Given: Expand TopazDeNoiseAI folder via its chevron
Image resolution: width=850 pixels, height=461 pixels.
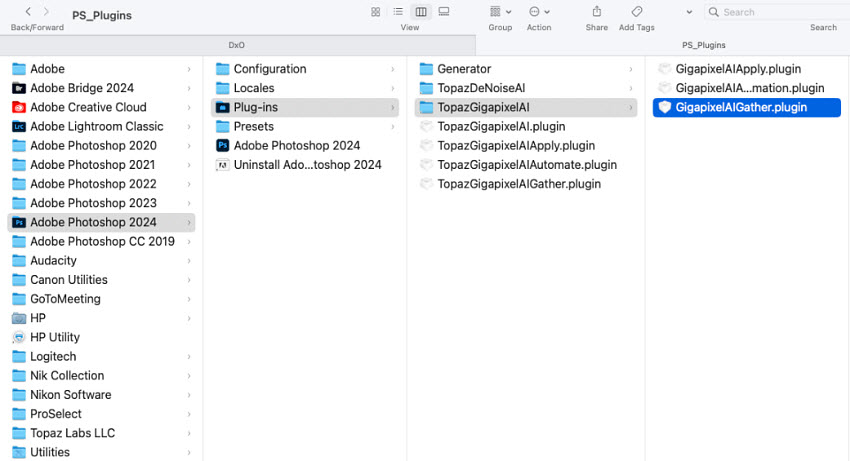Looking at the screenshot, I should pyautogui.click(x=631, y=88).
